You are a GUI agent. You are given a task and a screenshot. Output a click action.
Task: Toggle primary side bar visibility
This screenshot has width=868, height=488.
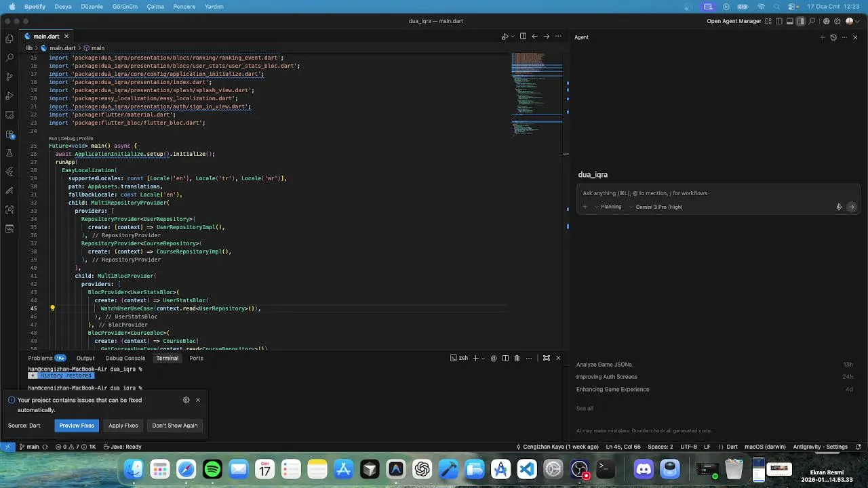point(778,21)
